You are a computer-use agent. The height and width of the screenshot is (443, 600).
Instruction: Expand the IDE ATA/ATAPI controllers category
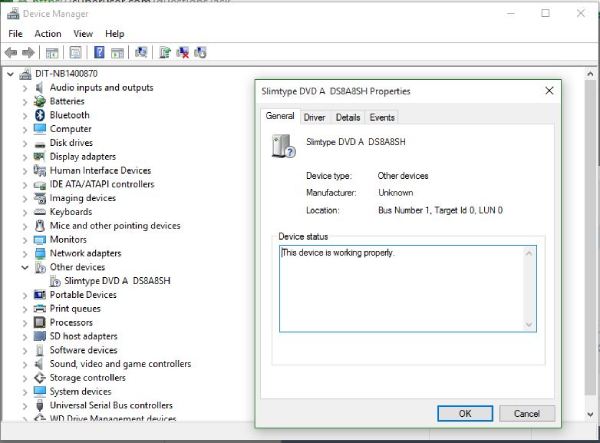tap(25, 185)
